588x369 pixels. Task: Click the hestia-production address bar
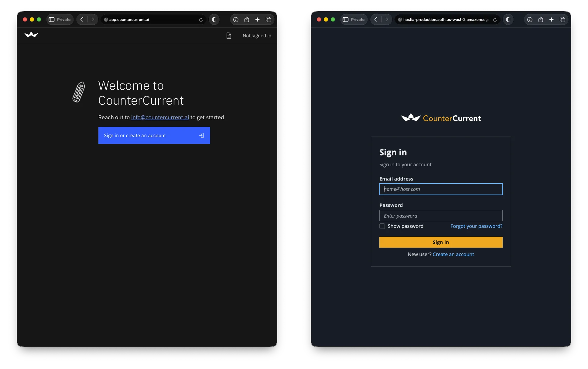tap(447, 19)
